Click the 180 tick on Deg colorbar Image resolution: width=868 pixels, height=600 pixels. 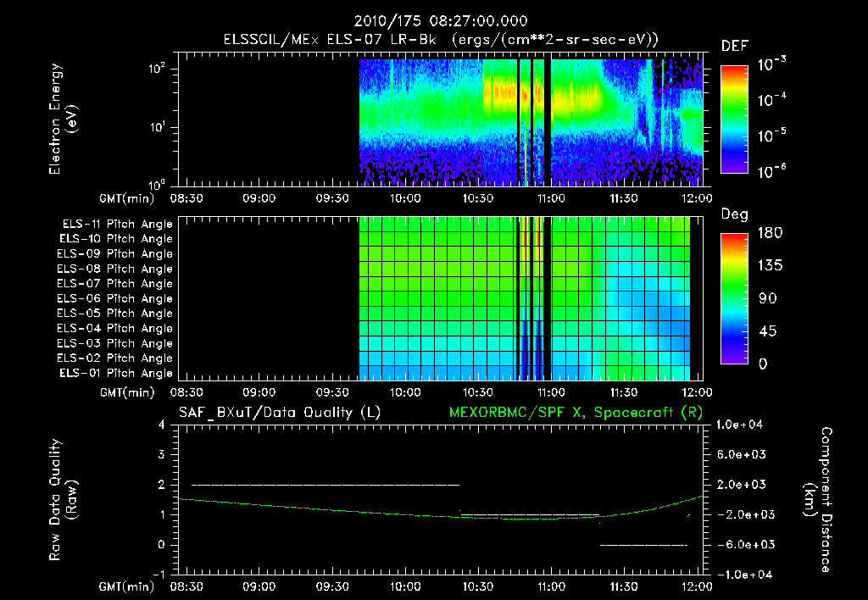770,233
